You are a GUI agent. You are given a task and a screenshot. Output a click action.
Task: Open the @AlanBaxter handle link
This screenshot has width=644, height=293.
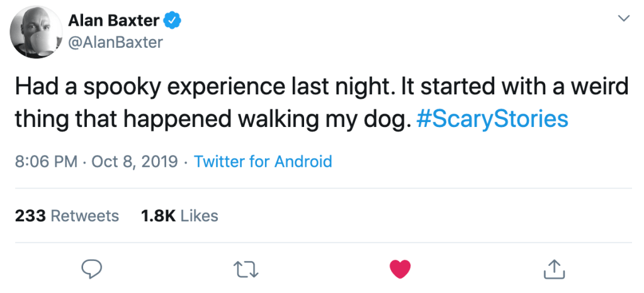116,42
